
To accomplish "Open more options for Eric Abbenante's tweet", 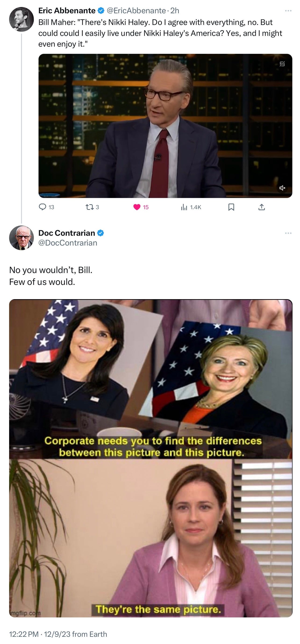I will point(288,11).
